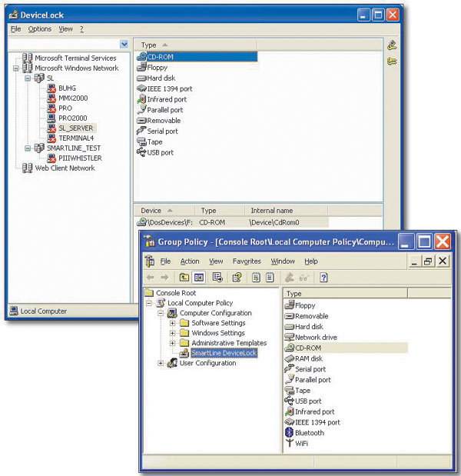
Task: Select CD-ROM in Group Policy list
Action: pos(346,348)
